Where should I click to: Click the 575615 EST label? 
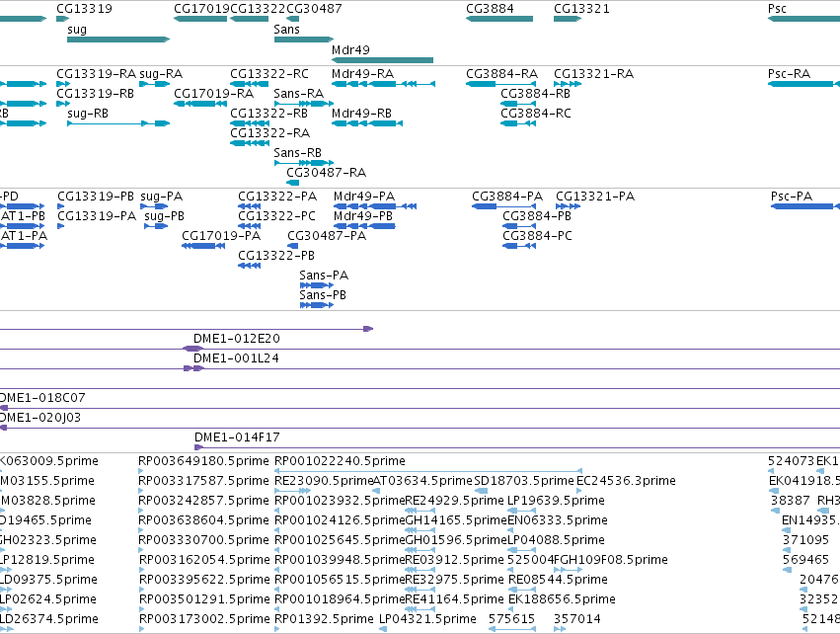click(x=511, y=619)
